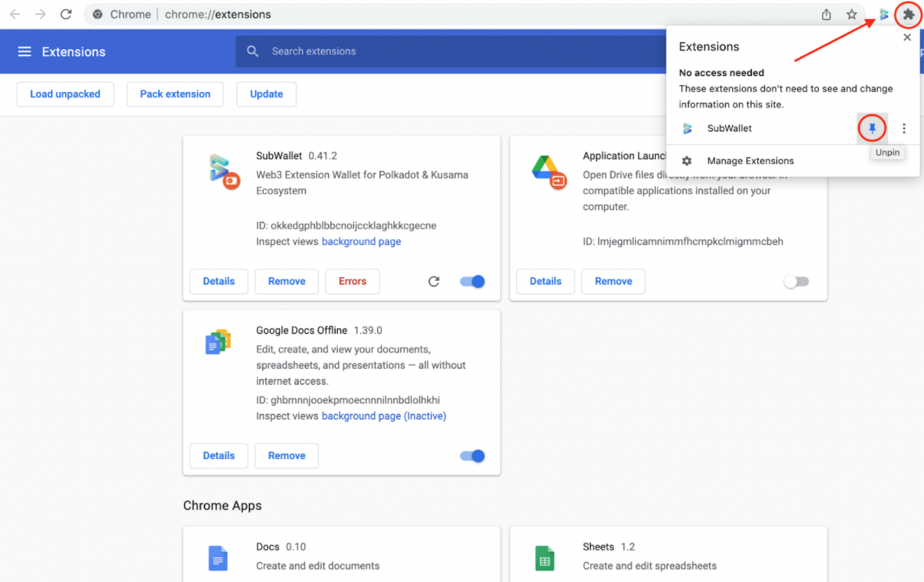Click the Chrome Apps section heading
This screenshot has height=582, width=924.
(x=222, y=505)
